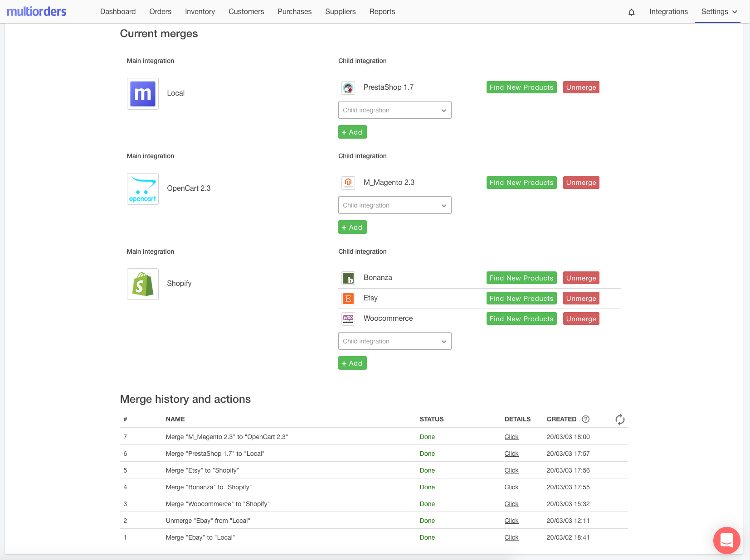Image resolution: width=750 pixels, height=560 pixels.
Task: Click the Bonanza integration icon
Action: point(348,278)
